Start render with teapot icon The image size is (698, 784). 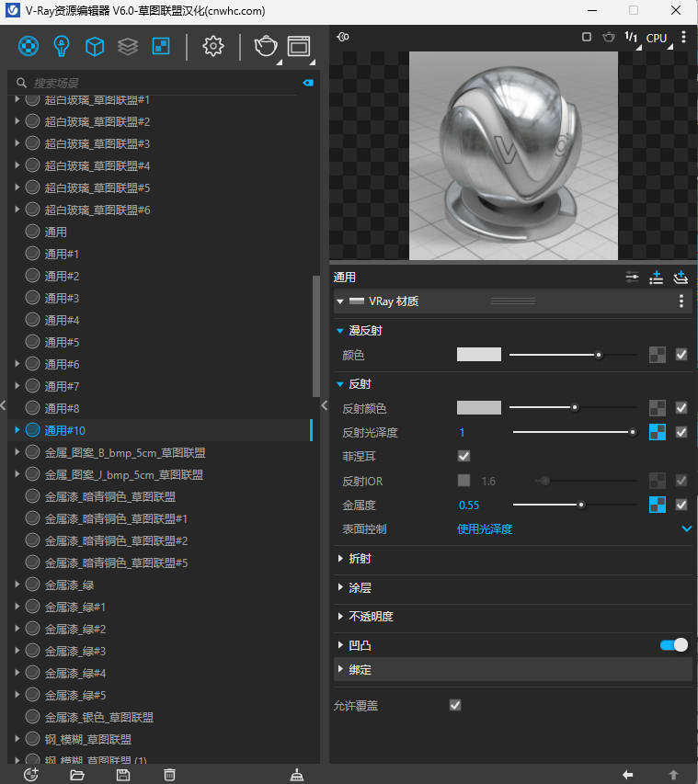pos(266,46)
